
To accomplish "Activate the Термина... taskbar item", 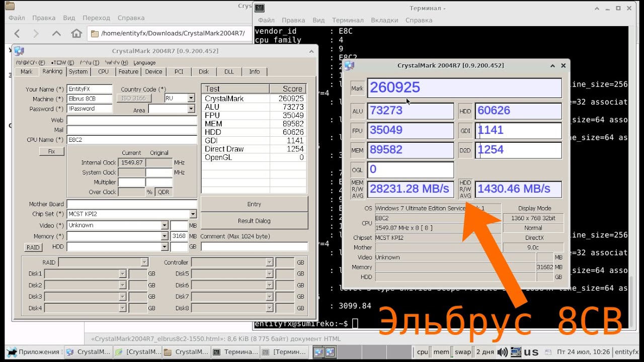I will click(235, 352).
